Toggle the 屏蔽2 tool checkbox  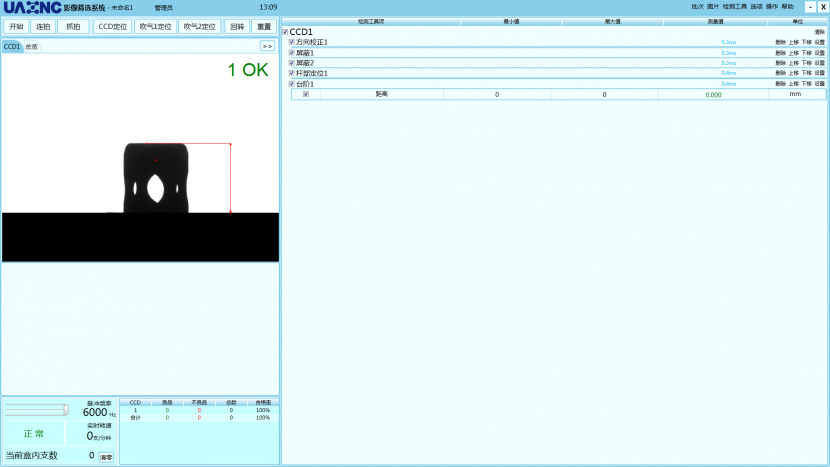click(292, 63)
